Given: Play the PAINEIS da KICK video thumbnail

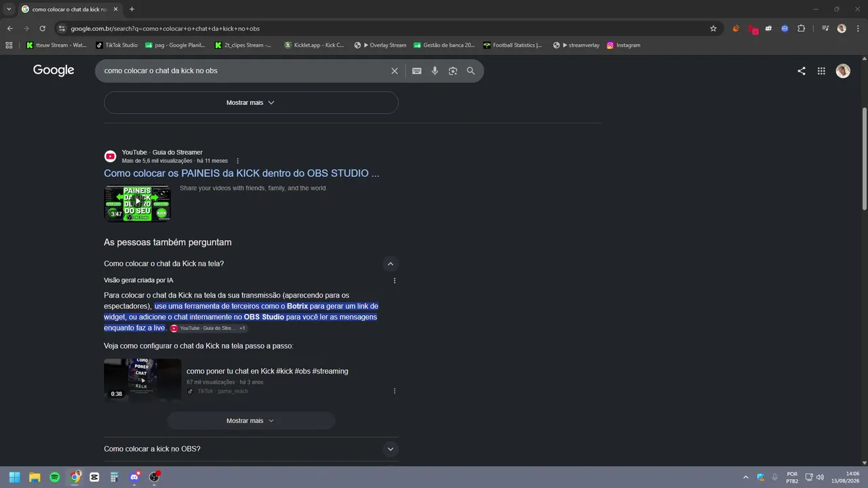Looking at the screenshot, I should (137, 203).
